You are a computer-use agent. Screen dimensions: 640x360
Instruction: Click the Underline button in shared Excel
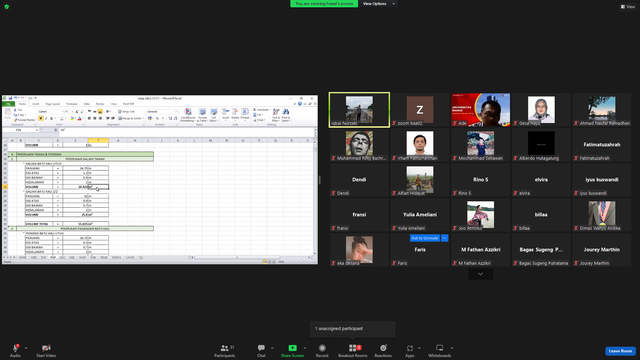click(51, 118)
